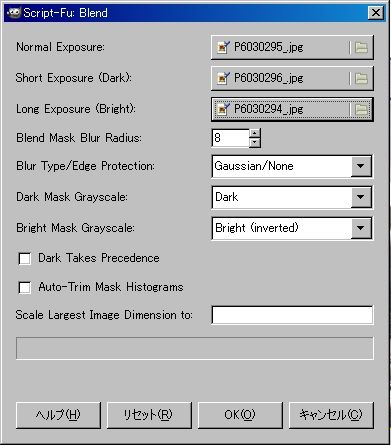Open folder icon for Long Exposure file

361,109
